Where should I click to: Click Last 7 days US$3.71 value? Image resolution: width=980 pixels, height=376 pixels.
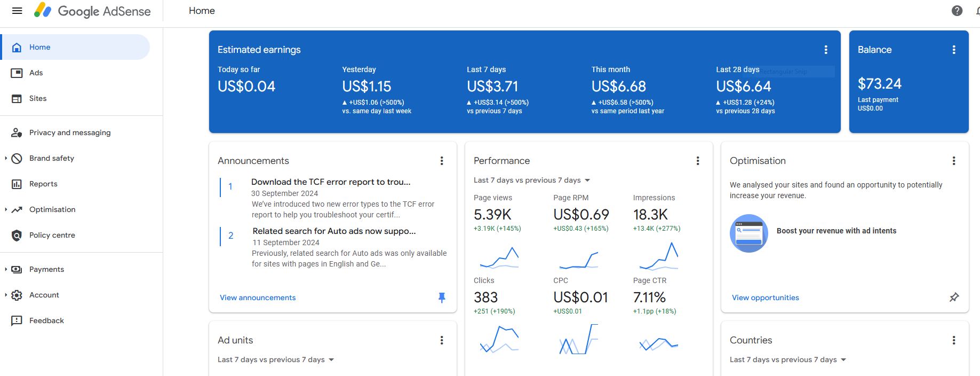[492, 87]
